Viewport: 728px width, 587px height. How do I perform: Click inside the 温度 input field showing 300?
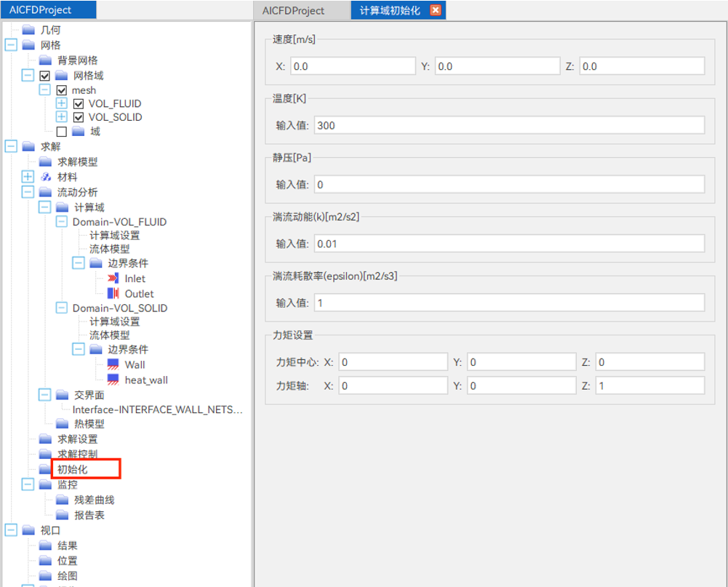pos(509,124)
